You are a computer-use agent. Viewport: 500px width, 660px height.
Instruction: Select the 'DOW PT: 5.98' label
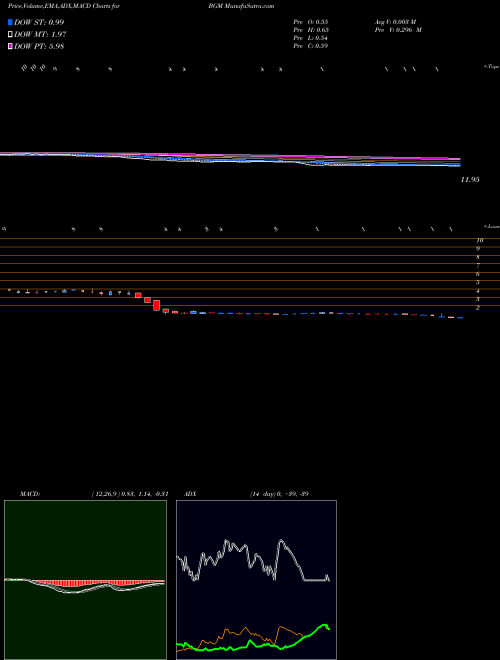[x=39, y=46]
